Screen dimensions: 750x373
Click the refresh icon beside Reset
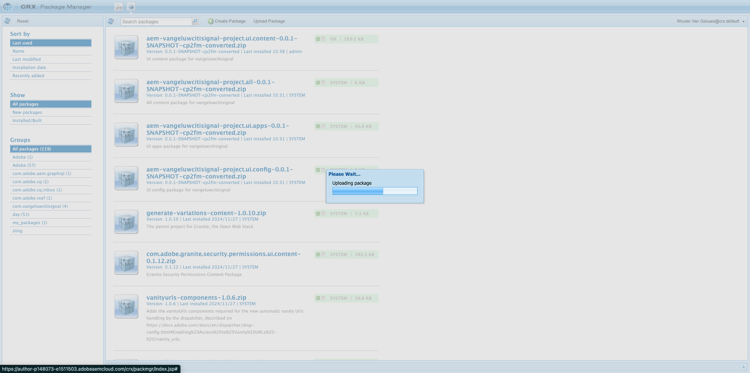[x=8, y=21]
